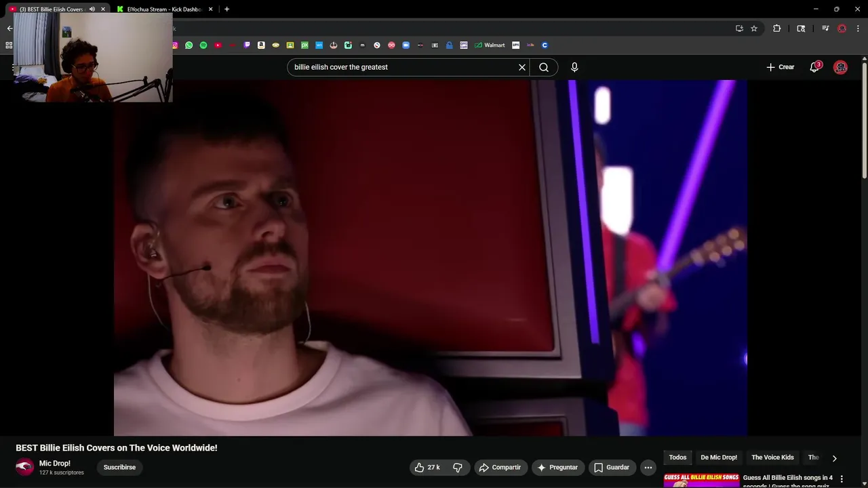
Task: Select the De Mic Drop! filter chip
Action: pyautogui.click(x=719, y=457)
